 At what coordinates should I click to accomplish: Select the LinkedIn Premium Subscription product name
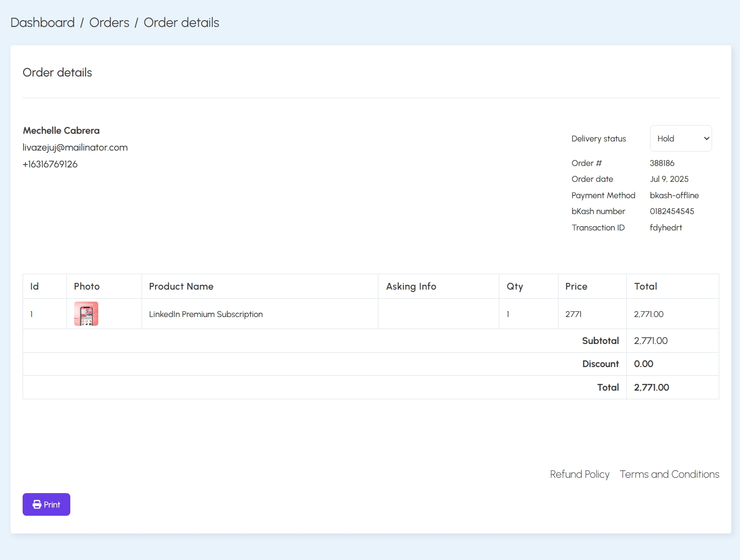point(206,314)
